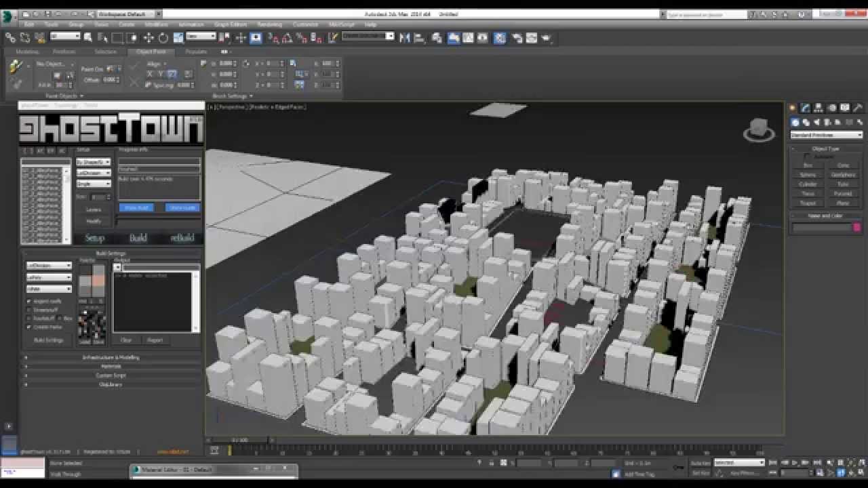Switch to the Display command panel tab
The height and width of the screenshot is (488, 868).
(845, 108)
